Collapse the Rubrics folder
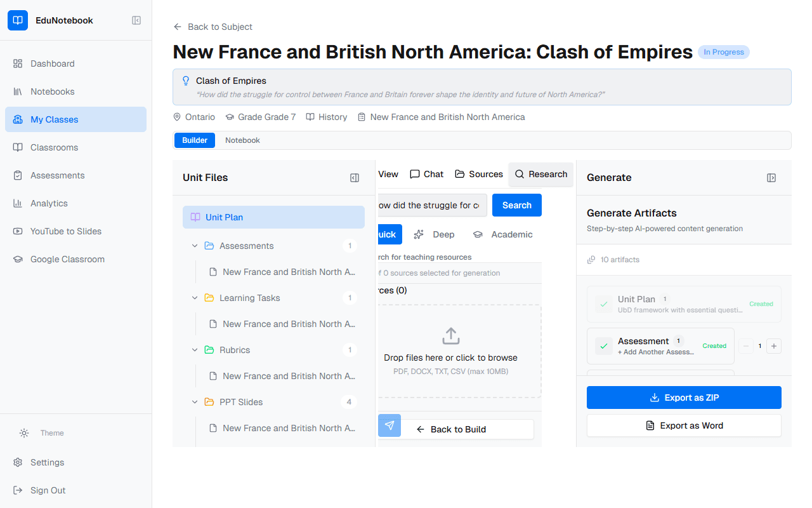 click(x=195, y=350)
